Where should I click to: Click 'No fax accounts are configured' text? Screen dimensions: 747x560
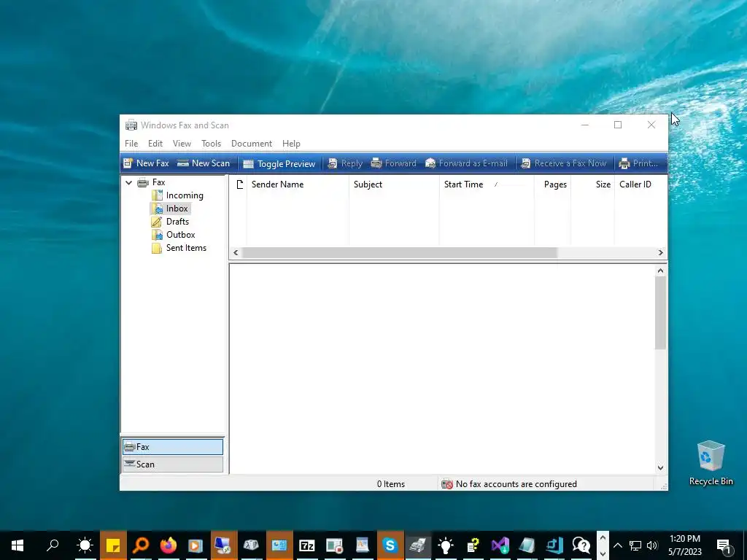coord(516,484)
